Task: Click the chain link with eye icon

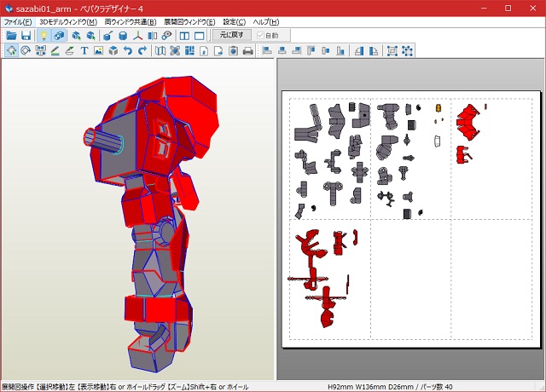Action: [x=167, y=36]
